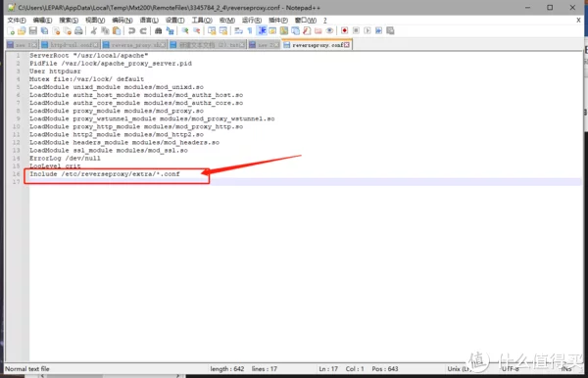
Task: Open the 编码(N) menu
Action: point(122,21)
